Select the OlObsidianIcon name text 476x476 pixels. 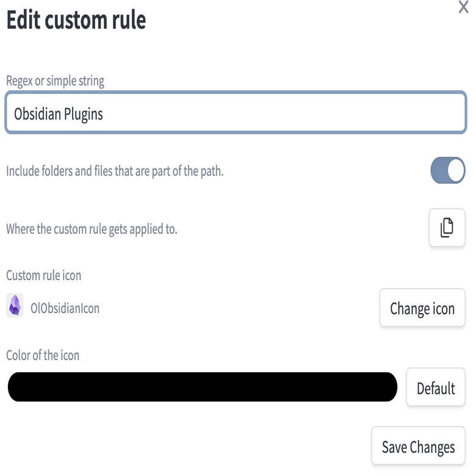pyautogui.click(x=65, y=308)
